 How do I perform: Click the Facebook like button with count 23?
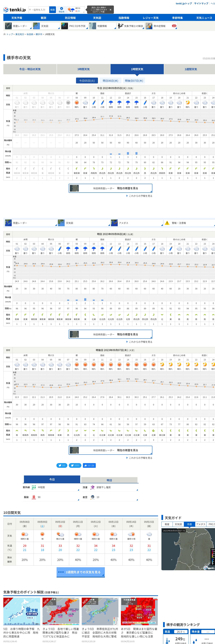89,465
